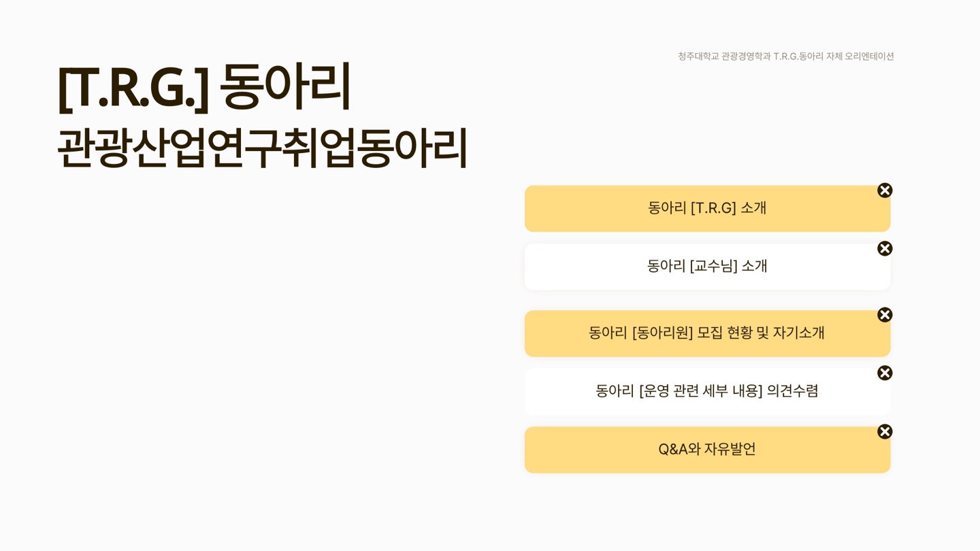
Task: Click the X icon on the 의견수렴 item
Action: (x=885, y=373)
